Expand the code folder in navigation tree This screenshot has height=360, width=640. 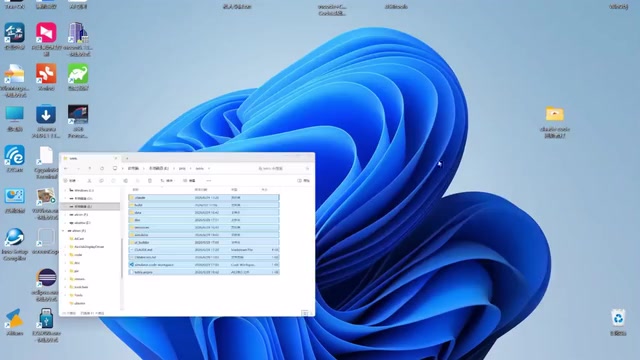point(65,255)
